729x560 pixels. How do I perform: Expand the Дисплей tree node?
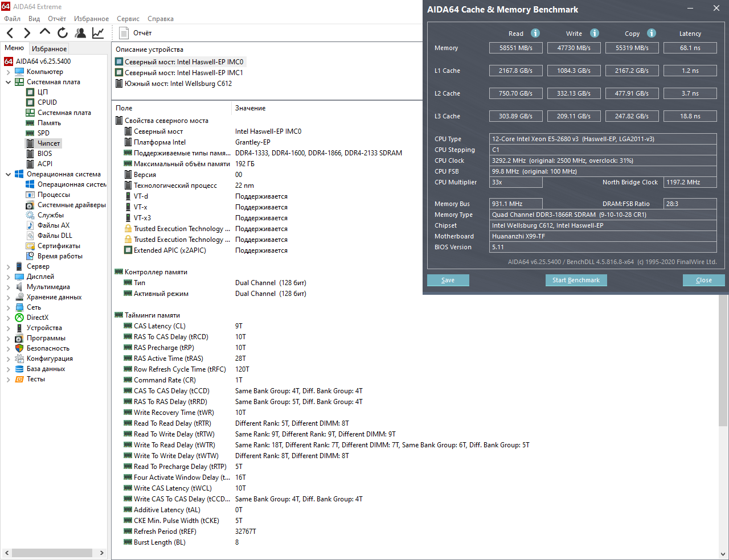8,277
